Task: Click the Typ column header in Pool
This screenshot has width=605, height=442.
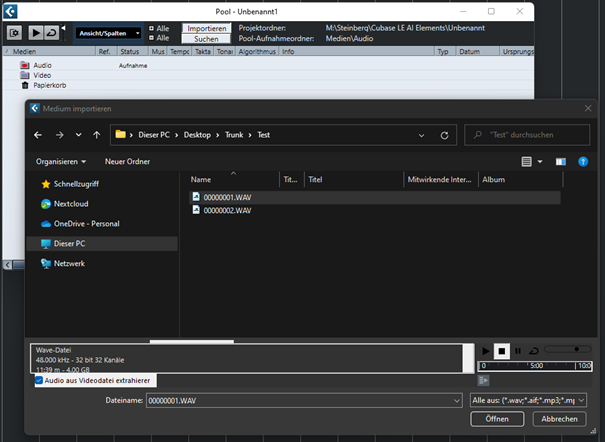Action: [446, 51]
